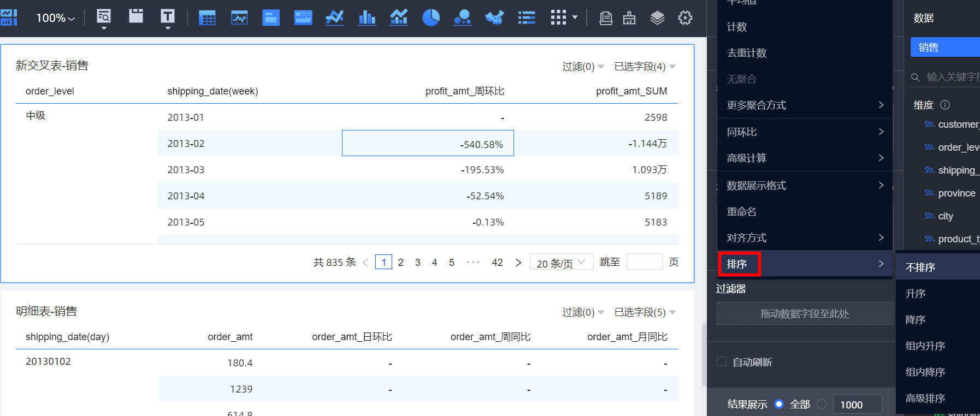Choose 降序 in the sort submenu
980x416 pixels.
tap(916, 320)
